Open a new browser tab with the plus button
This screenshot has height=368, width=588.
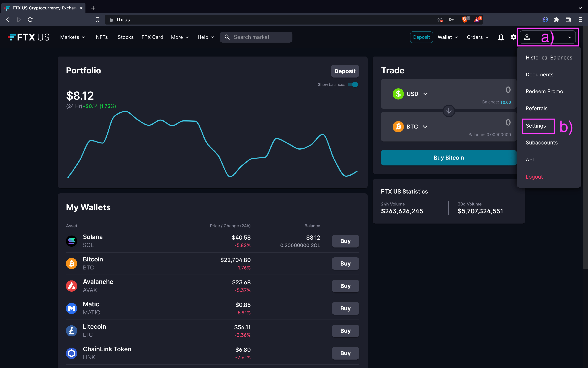[x=93, y=8]
